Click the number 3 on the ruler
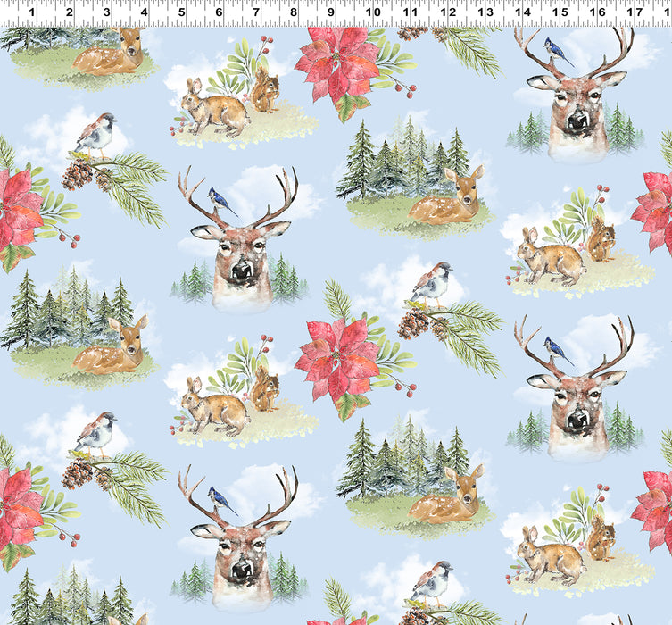This screenshot has height=625, width=672. tap(106, 12)
